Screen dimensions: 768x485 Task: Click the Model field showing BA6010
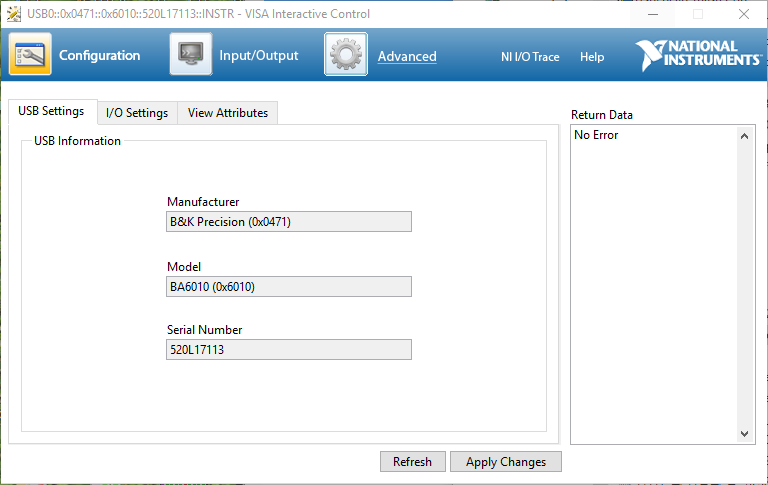click(x=289, y=287)
